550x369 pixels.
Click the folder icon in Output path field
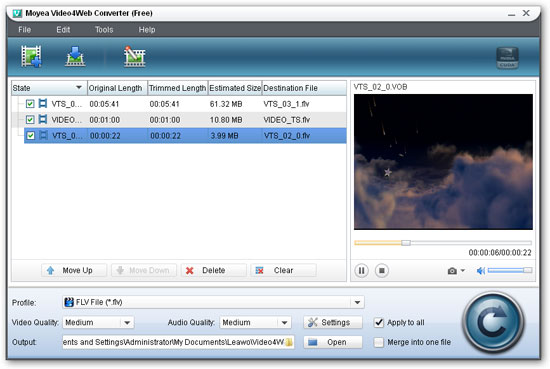tap(289, 342)
